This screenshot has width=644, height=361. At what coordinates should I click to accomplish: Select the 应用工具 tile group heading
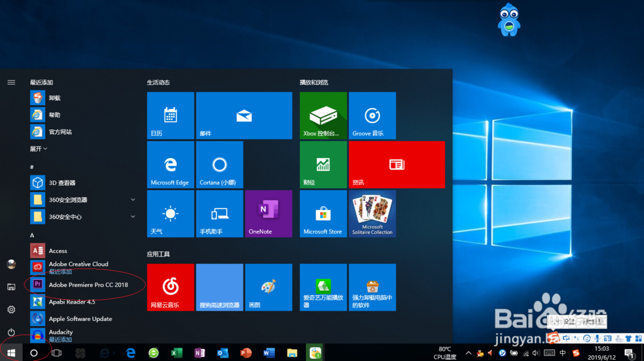click(x=158, y=254)
